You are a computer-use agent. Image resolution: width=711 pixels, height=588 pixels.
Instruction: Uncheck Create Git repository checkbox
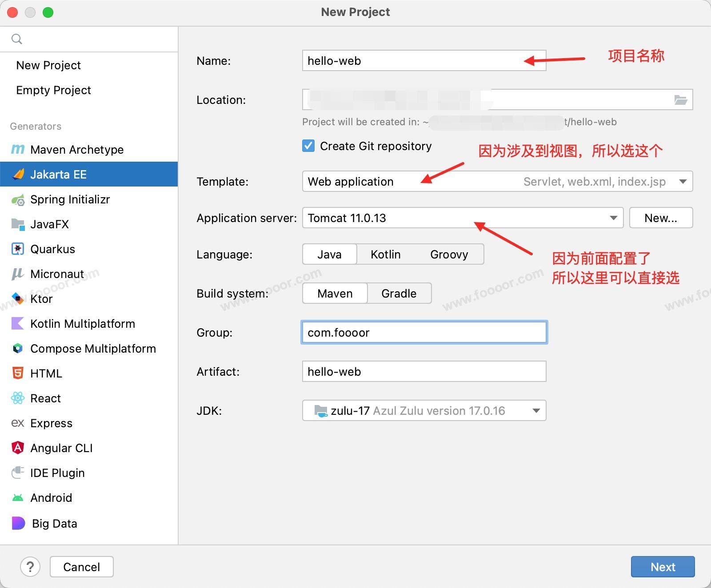[308, 146]
